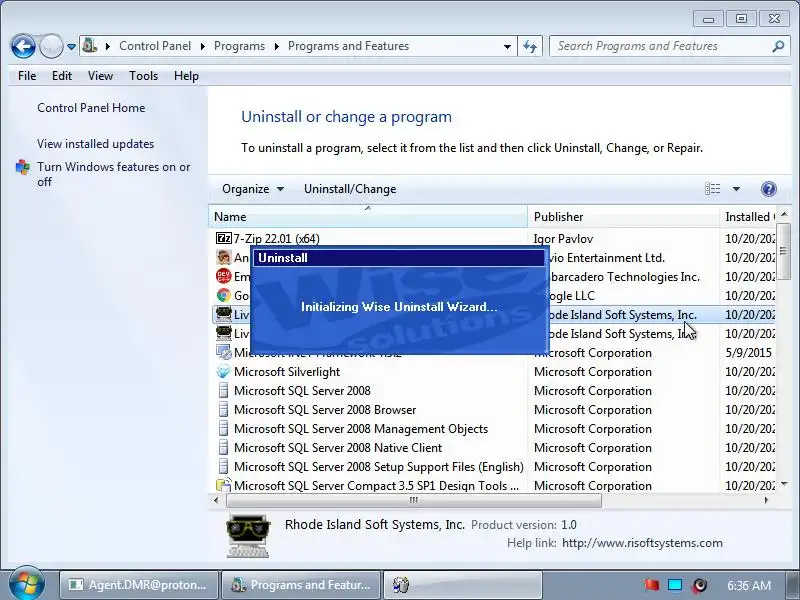This screenshot has width=800, height=600.
Task: Click the Uninstall/Change button
Action: point(350,189)
